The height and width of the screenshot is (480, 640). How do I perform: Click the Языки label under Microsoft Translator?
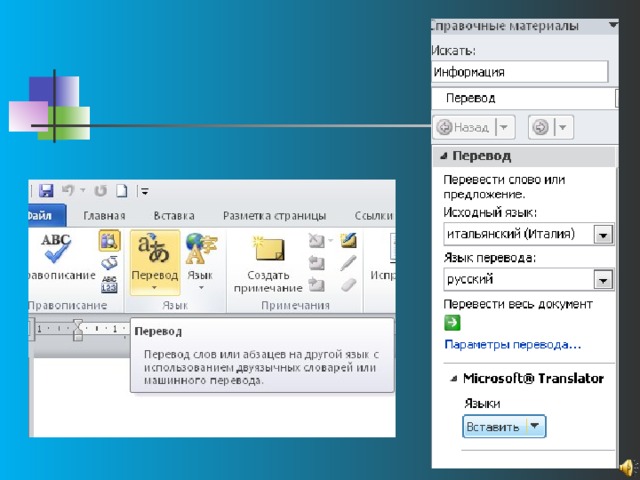click(482, 404)
